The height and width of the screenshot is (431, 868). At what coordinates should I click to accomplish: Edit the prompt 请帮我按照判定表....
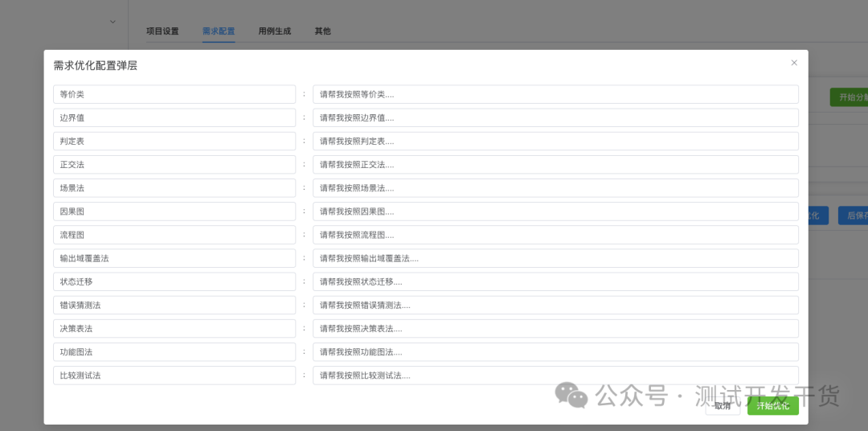pyautogui.click(x=556, y=142)
